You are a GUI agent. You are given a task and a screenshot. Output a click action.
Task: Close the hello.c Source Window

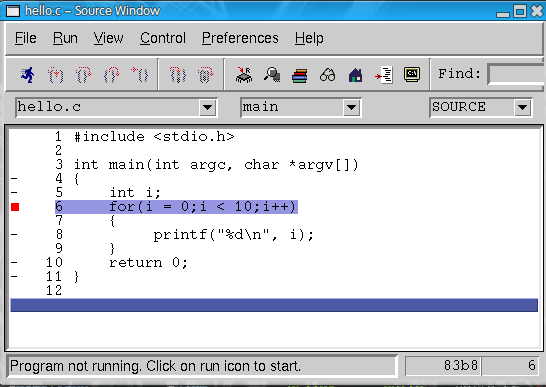(537, 11)
